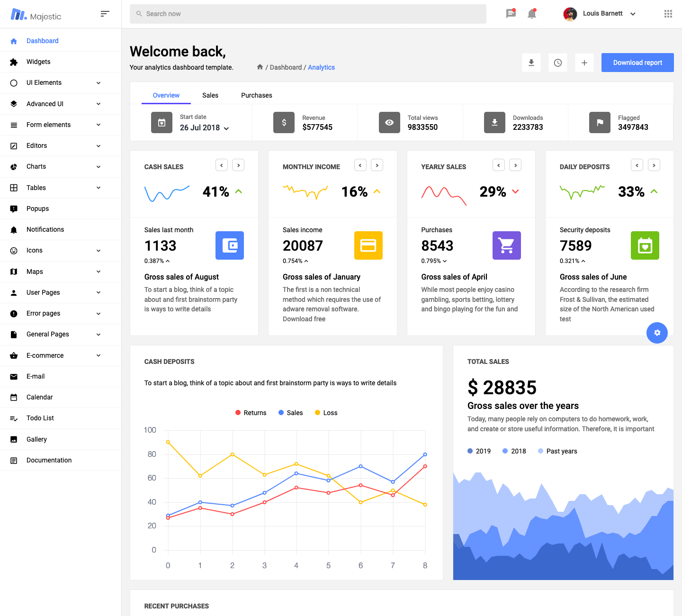
Task: Open the messages chat icon
Action: [511, 14]
